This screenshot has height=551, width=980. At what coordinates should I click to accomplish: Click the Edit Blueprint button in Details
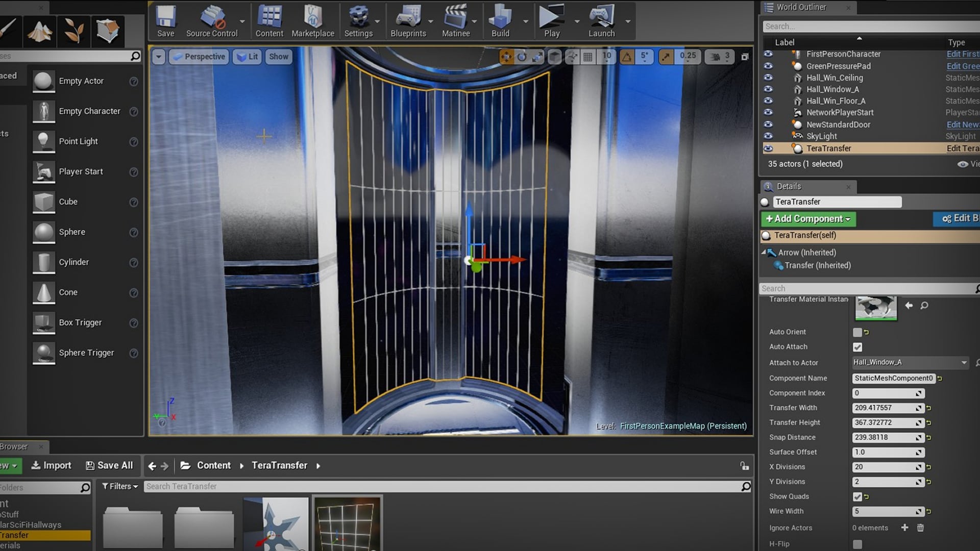[957, 218]
